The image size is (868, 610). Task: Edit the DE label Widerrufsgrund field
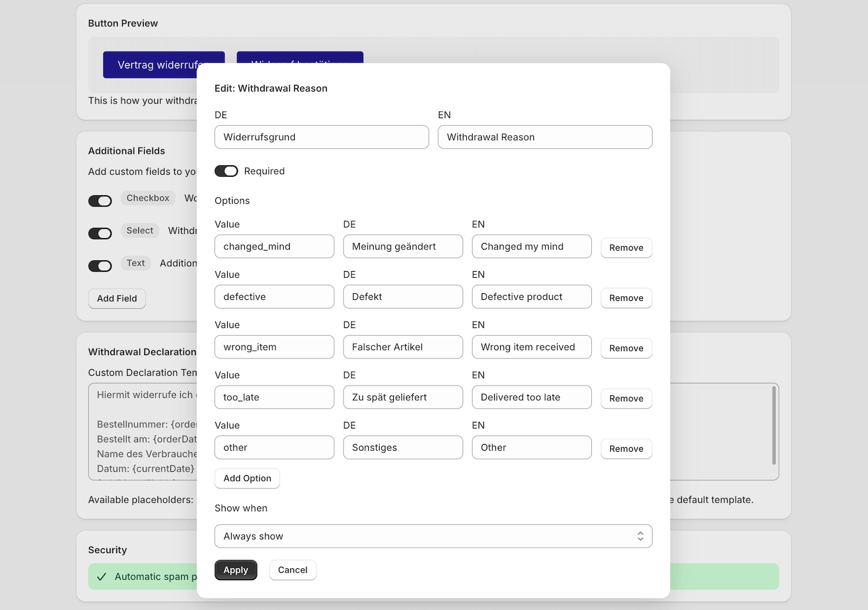[x=321, y=137]
